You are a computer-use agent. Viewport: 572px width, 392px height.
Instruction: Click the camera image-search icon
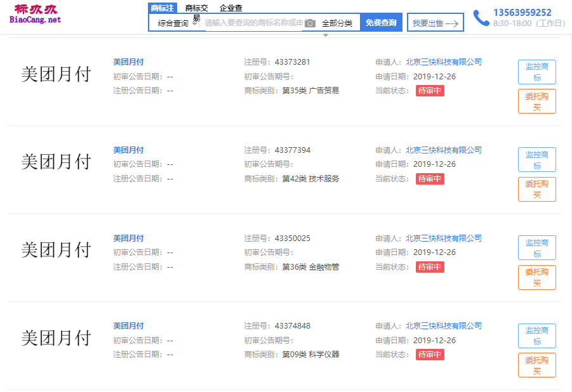pos(310,23)
